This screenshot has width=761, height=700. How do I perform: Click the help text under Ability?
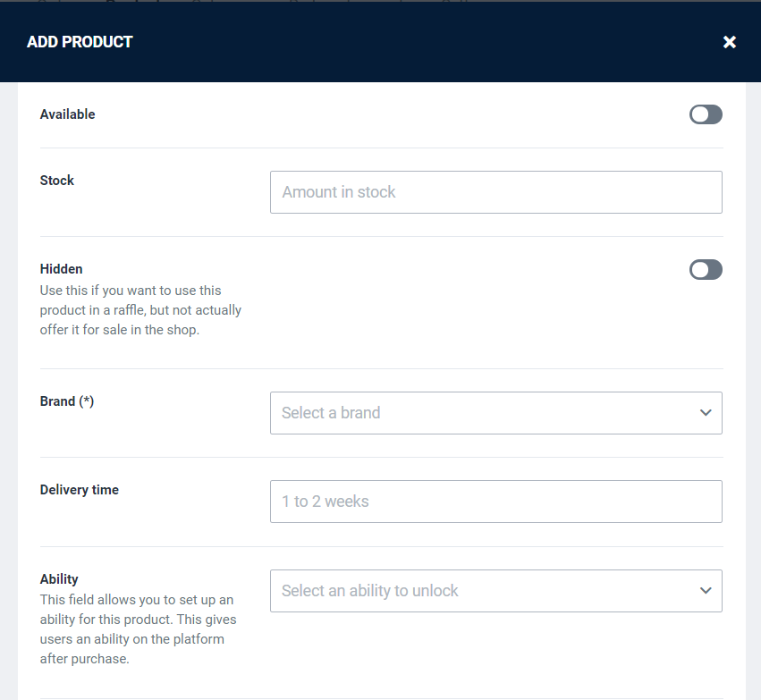click(x=139, y=629)
